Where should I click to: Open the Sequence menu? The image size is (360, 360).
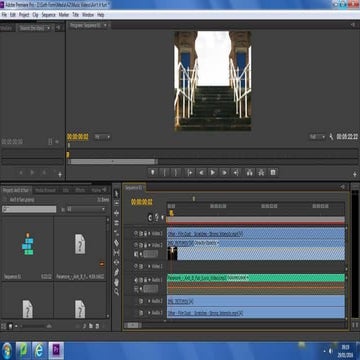pos(49,15)
